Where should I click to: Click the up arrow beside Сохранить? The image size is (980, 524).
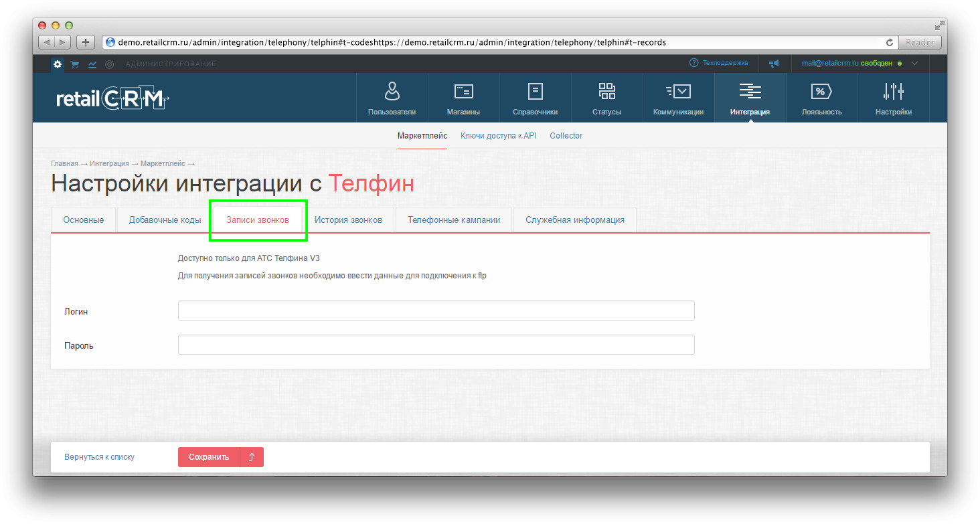click(x=252, y=457)
